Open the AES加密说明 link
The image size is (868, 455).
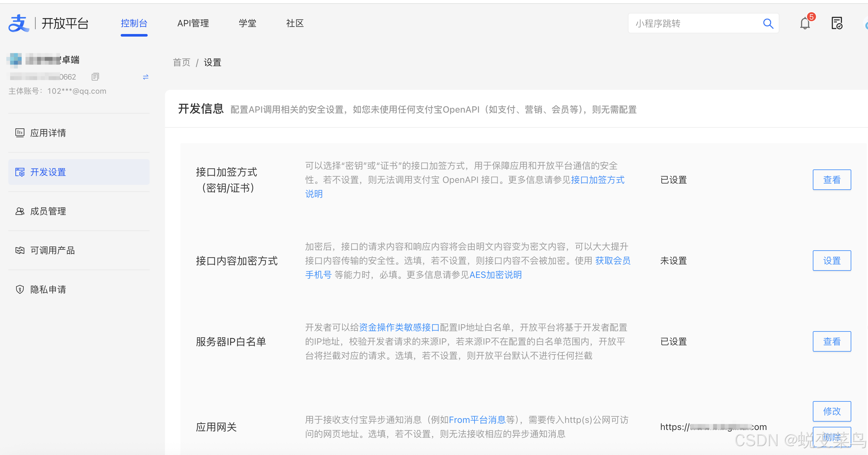(x=495, y=275)
